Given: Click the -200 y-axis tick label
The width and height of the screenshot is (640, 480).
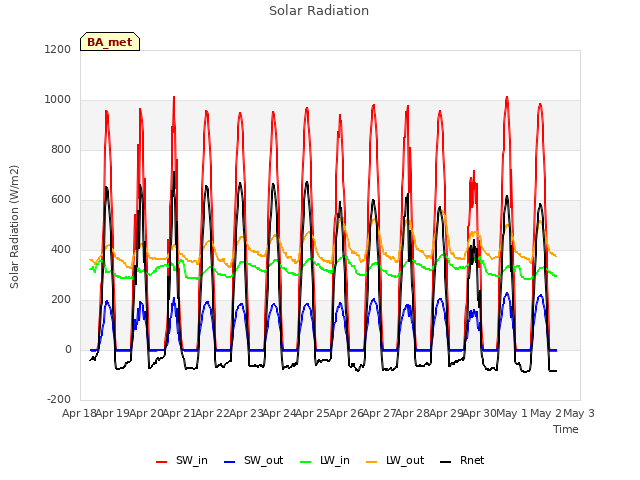Looking at the screenshot, I should click(x=59, y=399).
